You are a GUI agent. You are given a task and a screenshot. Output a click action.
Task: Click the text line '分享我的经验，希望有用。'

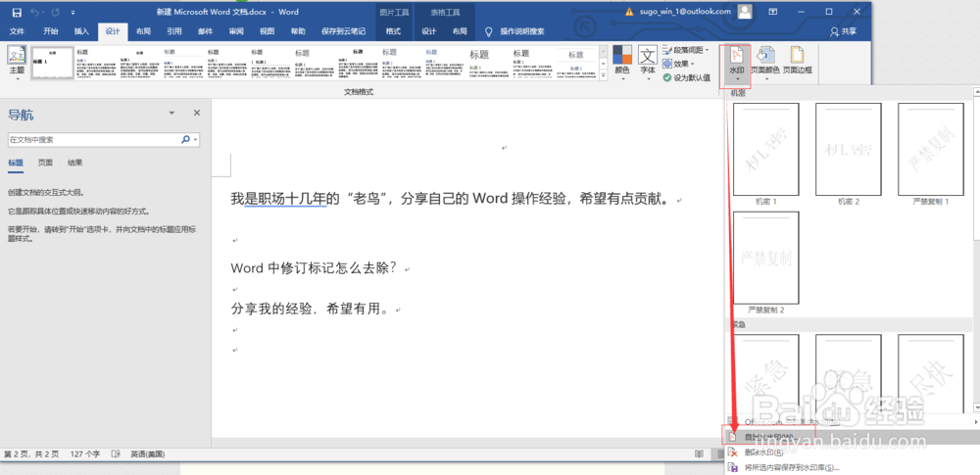pyautogui.click(x=310, y=309)
